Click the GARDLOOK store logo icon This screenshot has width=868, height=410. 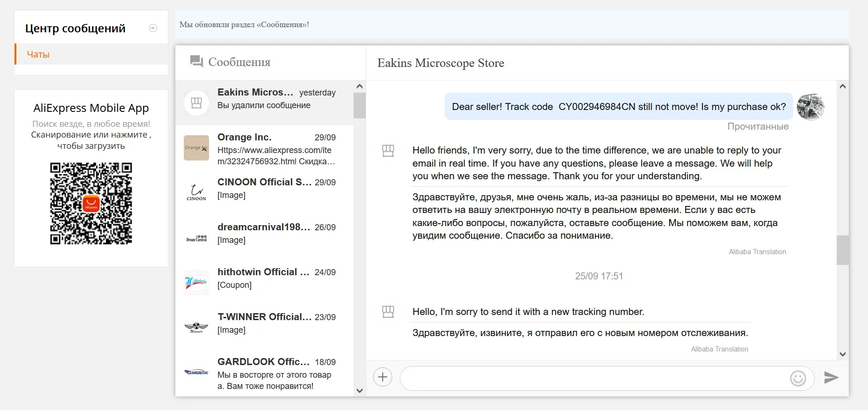click(x=196, y=373)
